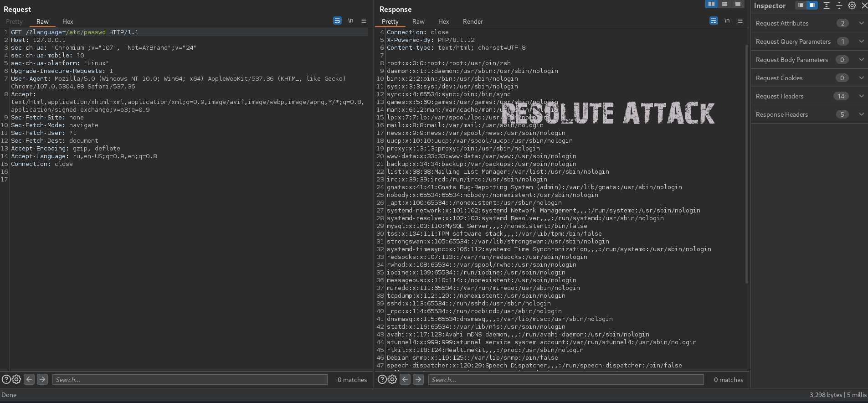Open search help in the Request pane
868x403 pixels.
click(x=6, y=379)
